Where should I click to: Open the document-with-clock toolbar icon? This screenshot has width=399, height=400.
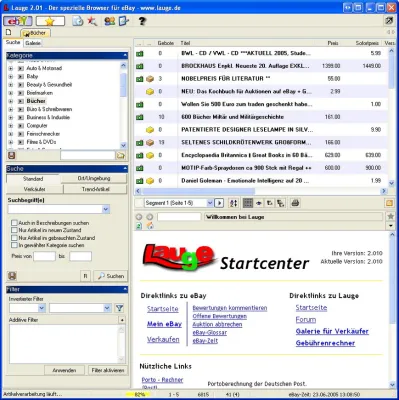tap(78, 21)
